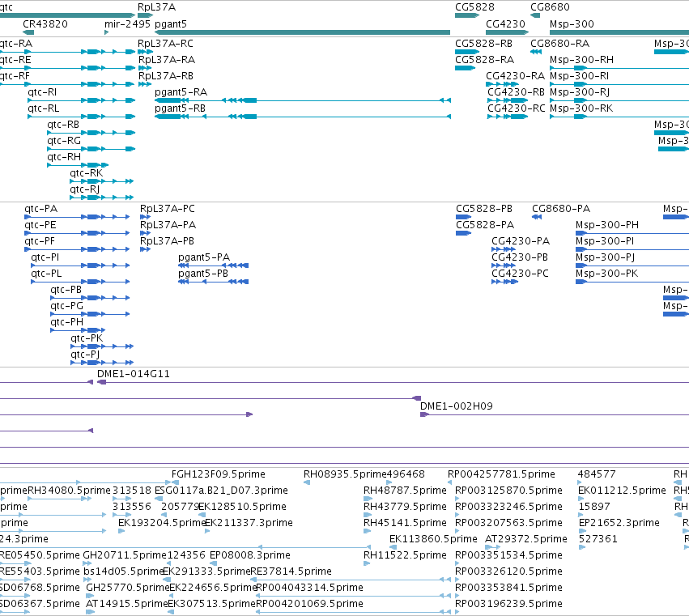Select the 527361 EST label
The image size is (689, 616).
598,540
